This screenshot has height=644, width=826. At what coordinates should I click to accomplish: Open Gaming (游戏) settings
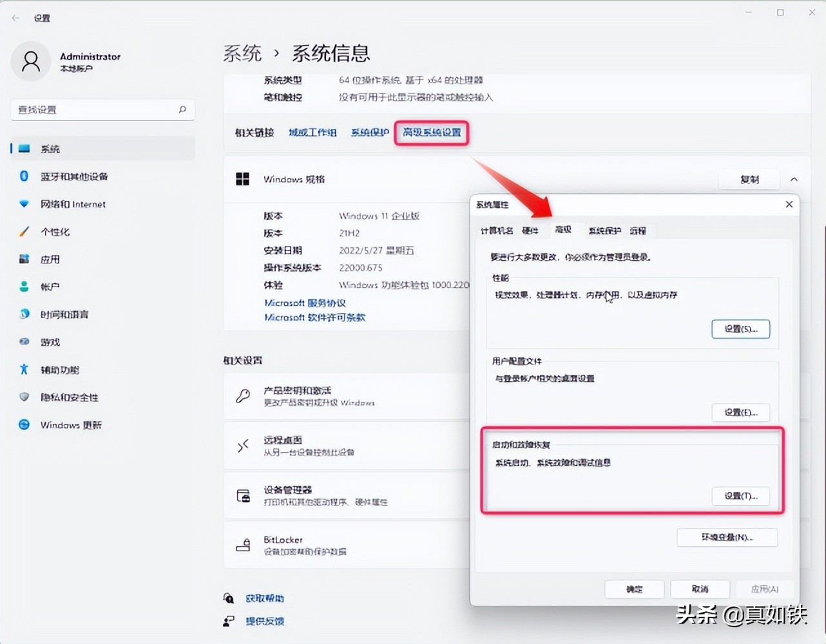pos(50,342)
